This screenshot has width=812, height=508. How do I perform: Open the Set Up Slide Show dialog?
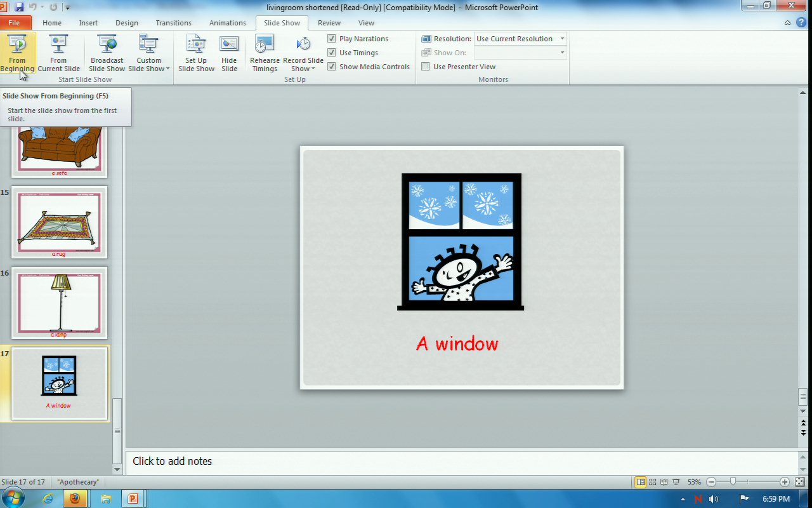tap(196, 53)
